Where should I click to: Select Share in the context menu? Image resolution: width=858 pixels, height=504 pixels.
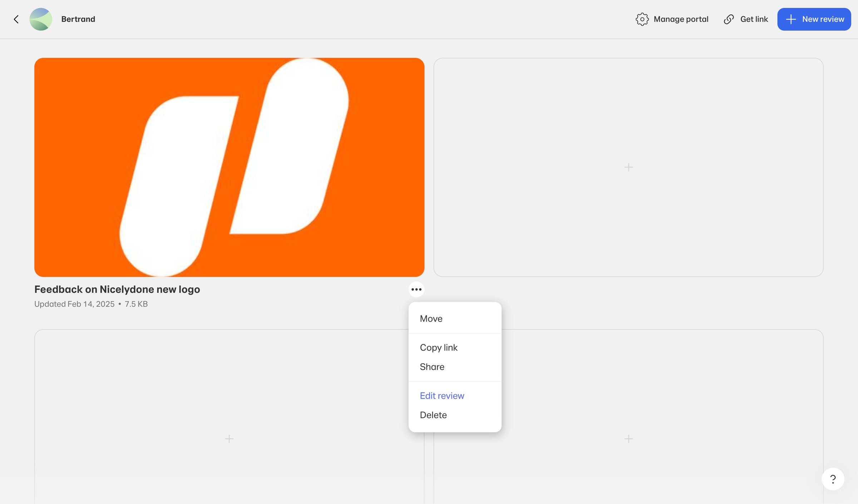pos(455,367)
